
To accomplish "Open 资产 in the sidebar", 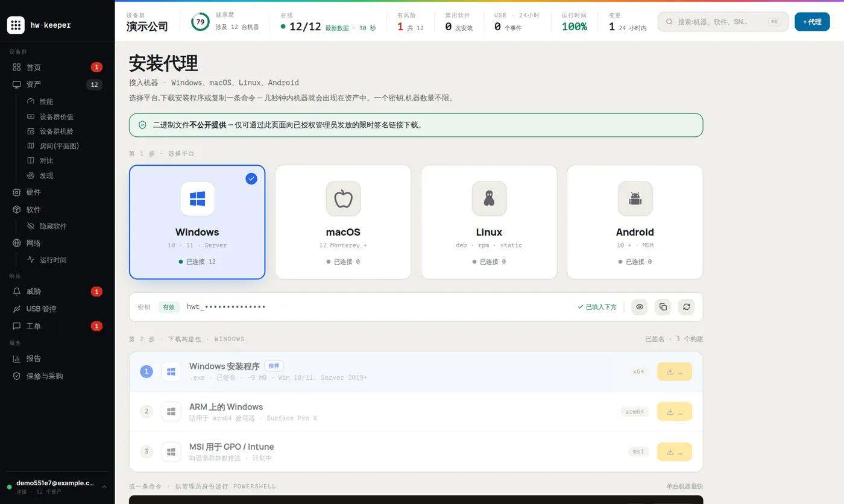I will coord(57,84).
